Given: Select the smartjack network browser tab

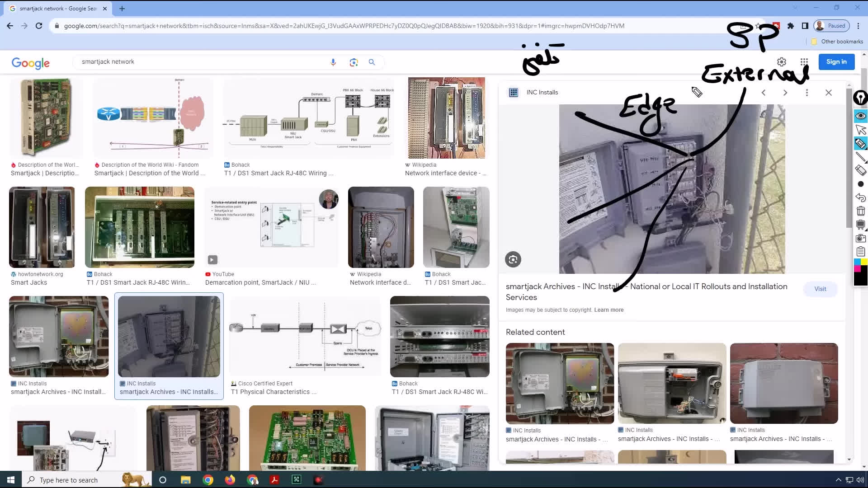Looking at the screenshot, I should [x=58, y=9].
